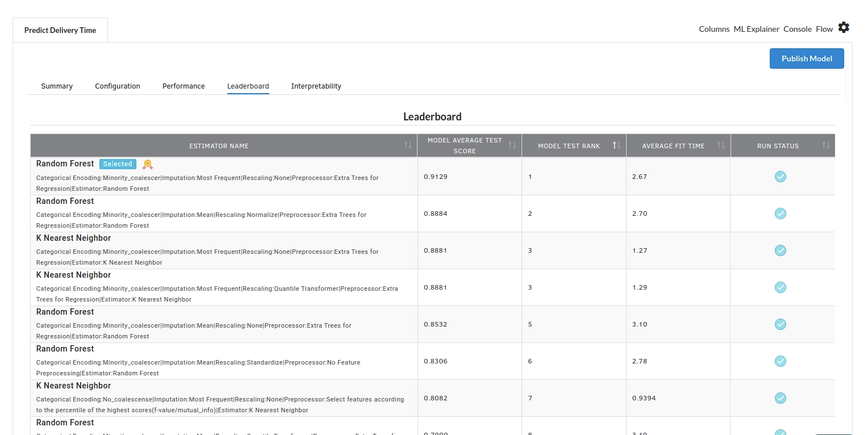Sort by Model Test Rank arrows
The height and width of the screenshot is (435, 868).
pyautogui.click(x=616, y=145)
